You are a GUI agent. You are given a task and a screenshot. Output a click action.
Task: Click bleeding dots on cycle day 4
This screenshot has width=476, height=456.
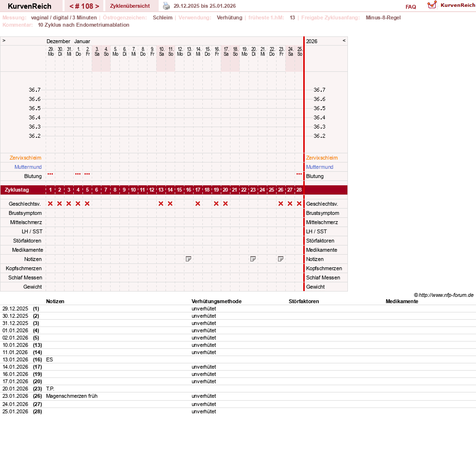point(78,174)
